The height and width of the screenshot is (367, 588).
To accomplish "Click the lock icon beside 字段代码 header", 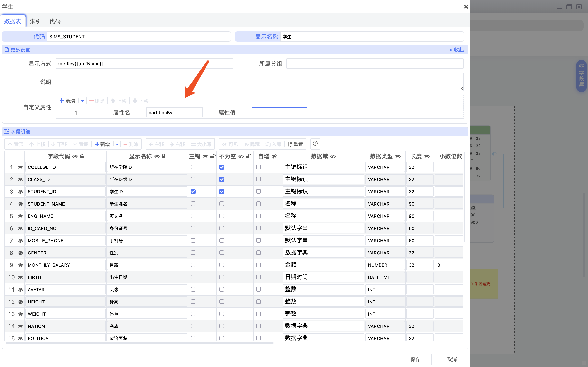I will 82,156.
